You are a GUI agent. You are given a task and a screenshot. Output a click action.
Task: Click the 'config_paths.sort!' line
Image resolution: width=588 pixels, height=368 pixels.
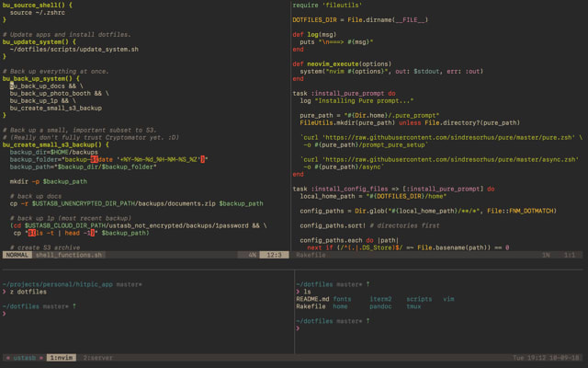point(369,225)
